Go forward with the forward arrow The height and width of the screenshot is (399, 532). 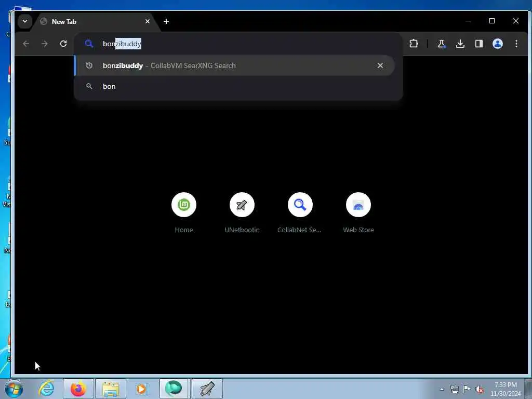[45, 44]
